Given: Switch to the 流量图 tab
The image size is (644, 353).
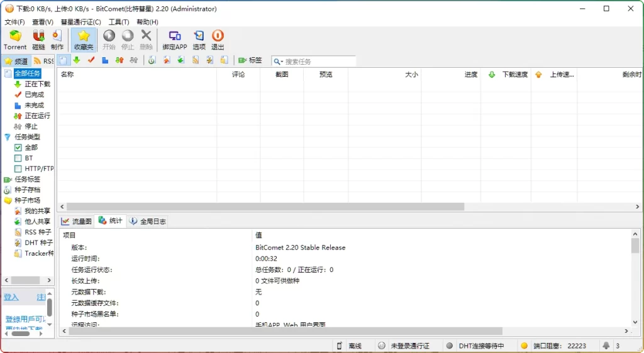Looking at the screenshot, I should pos(76,221).
